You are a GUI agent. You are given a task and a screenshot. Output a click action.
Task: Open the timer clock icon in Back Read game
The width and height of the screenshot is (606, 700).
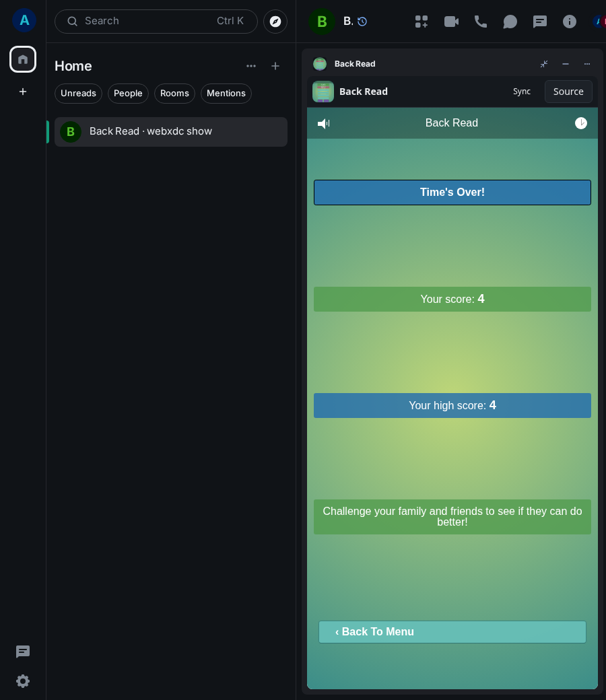[x=580, y=123]
